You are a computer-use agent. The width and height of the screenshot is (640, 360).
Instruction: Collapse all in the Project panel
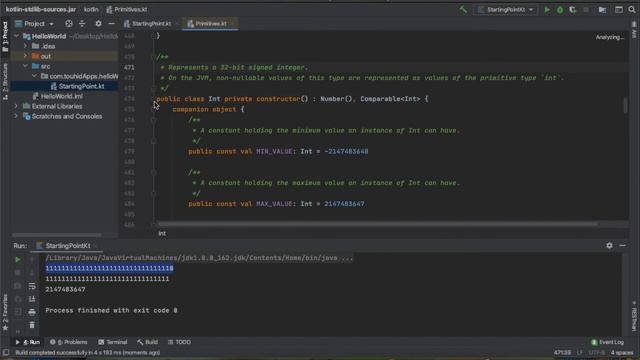pyautogui.click(x=82, y=24)
